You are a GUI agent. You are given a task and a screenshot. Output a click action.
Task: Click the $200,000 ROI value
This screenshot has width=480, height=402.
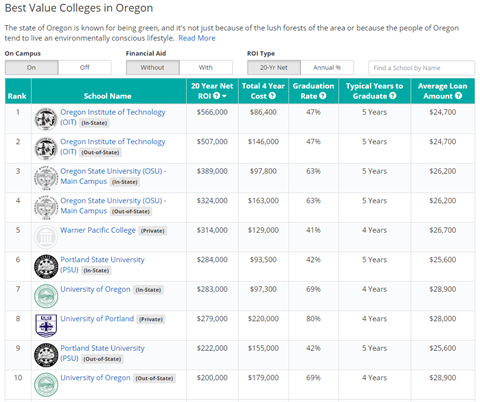coord(212,378)
